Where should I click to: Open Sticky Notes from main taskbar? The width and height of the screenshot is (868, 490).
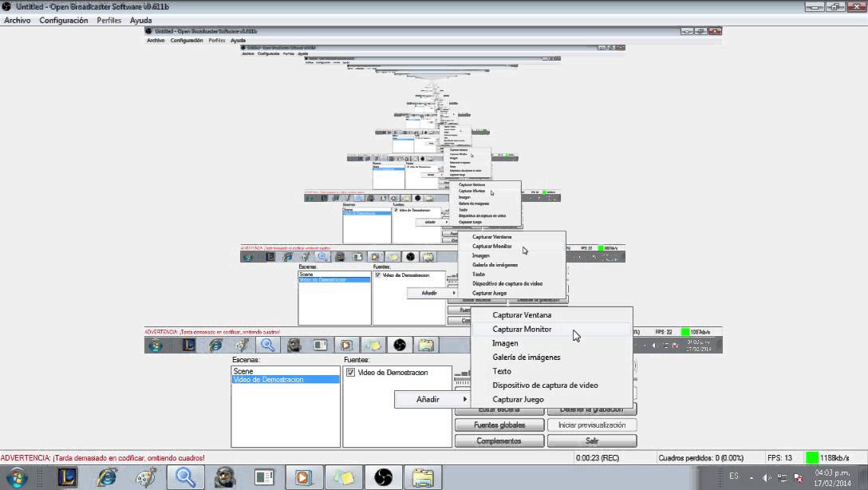[343, 477]
